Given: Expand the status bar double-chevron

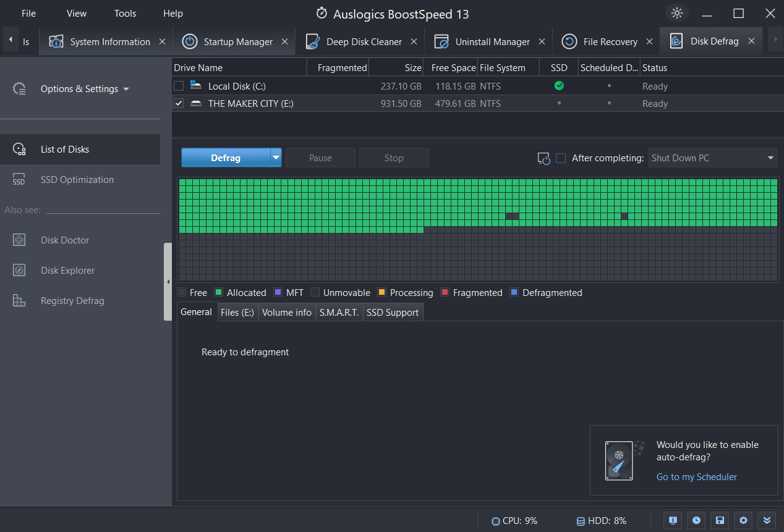Looking at the screenshot, I should pos(767,520).
